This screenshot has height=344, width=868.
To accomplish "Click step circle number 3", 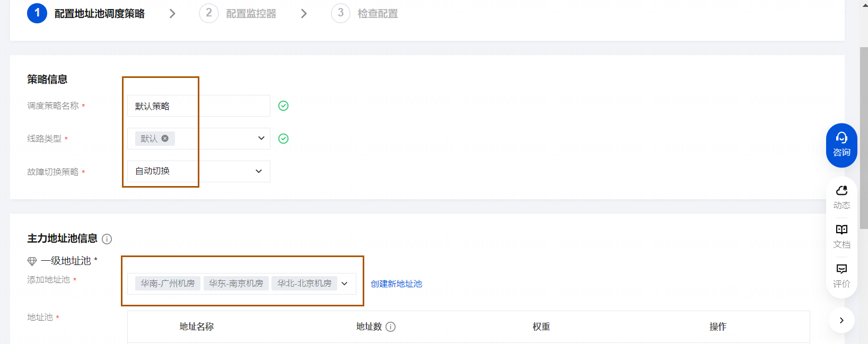I will pyautogui.click(x=340, y=13).
